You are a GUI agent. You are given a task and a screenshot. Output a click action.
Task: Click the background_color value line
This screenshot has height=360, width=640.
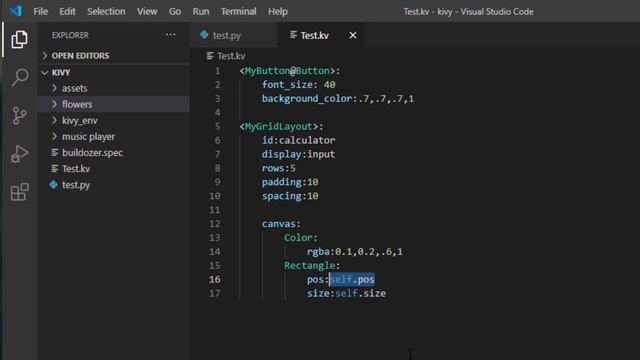point(338,99)
